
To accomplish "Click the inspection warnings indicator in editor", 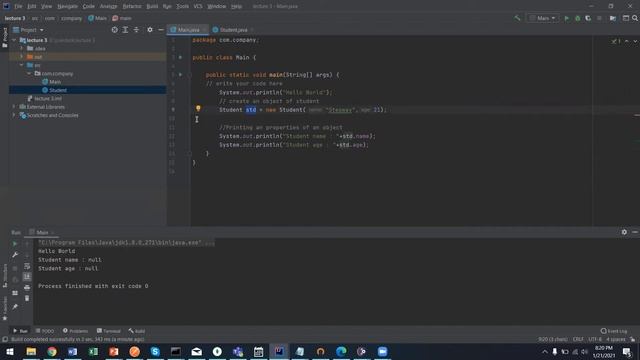I will pos(616,41).
